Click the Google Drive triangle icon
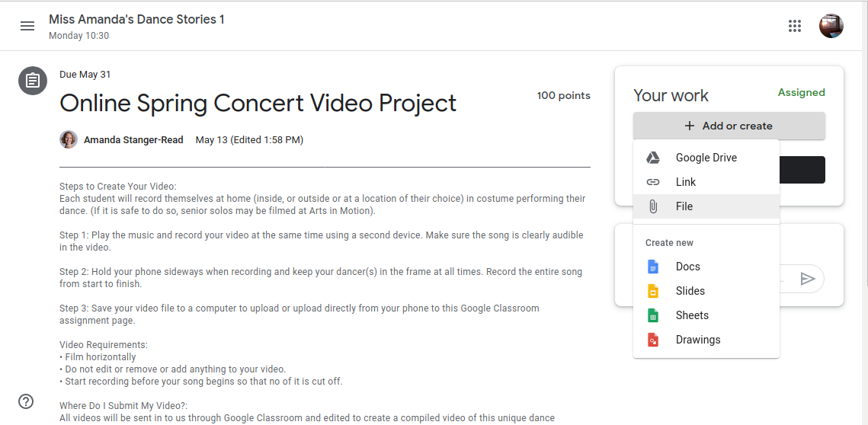Viewport: 868px width, 425px height. pyautogui.click(x=653, y=158)
